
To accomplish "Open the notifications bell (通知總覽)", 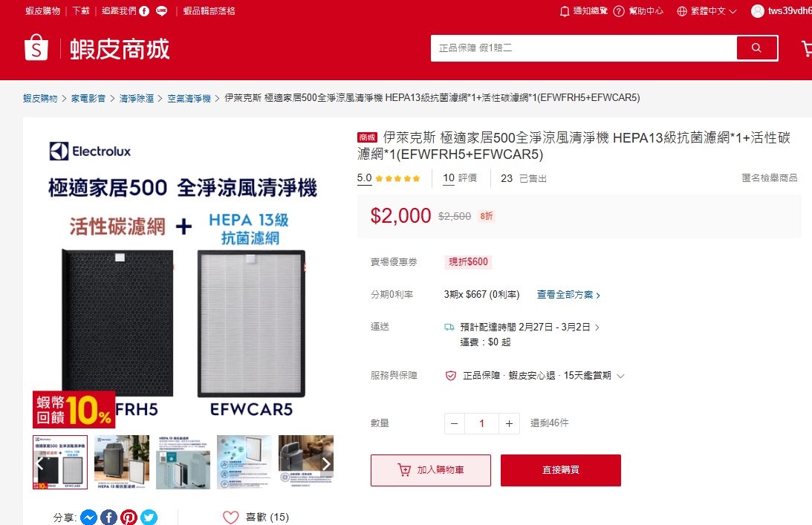I will [565, 11].
